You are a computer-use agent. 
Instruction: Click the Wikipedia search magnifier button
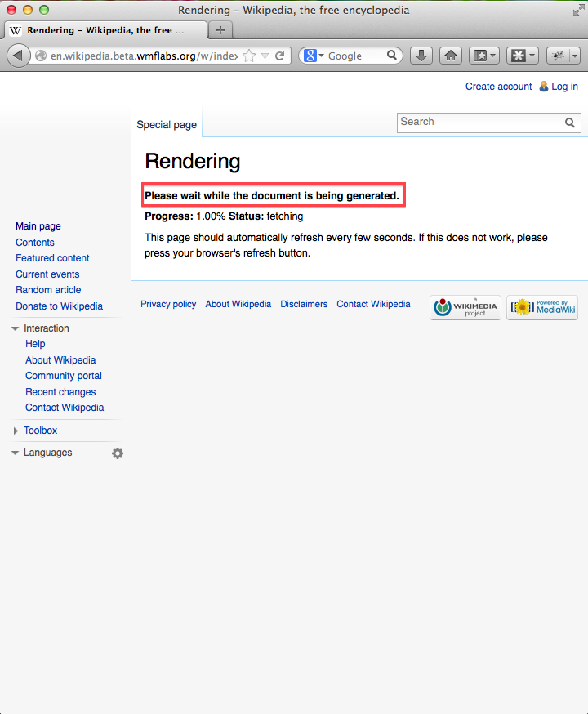point(570,123)
